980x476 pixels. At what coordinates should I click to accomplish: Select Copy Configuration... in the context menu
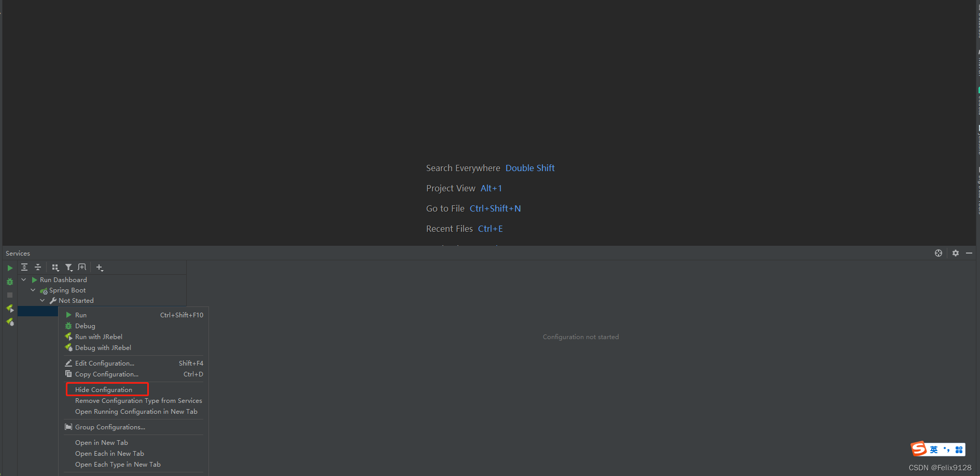(x=134, y=374)
